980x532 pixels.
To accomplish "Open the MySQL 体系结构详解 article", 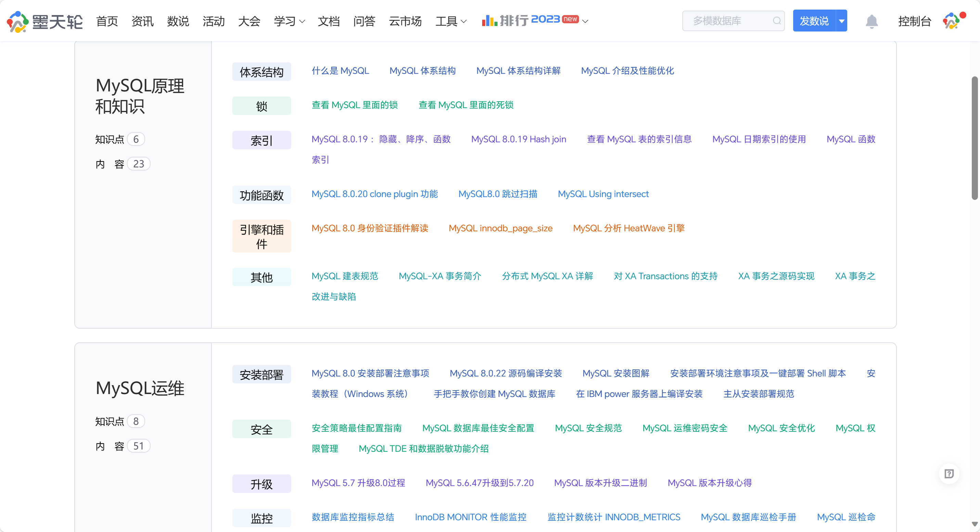I will (x=518, y=71).
